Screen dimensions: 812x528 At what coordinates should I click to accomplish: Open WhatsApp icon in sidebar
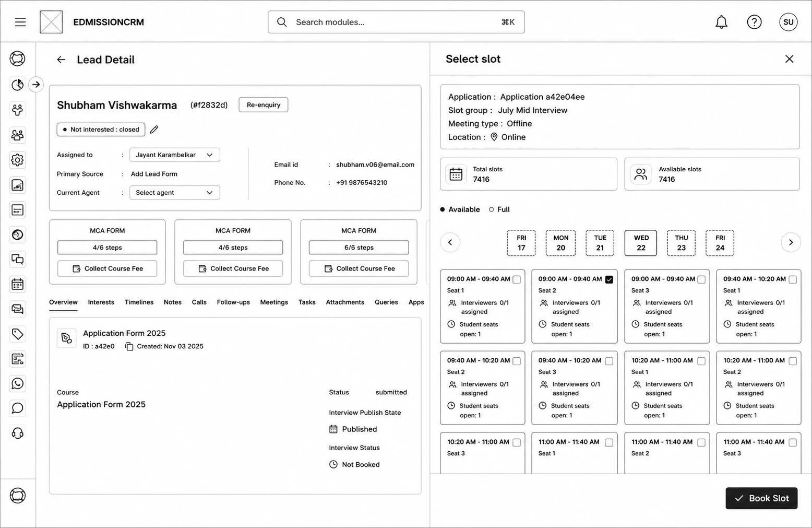pos(18,384)
